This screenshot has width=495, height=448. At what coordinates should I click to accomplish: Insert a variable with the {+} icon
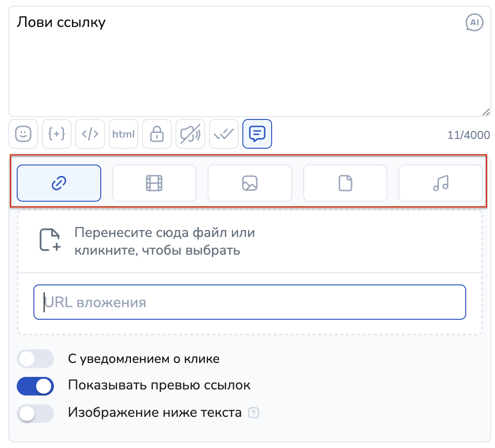point(57,134)
